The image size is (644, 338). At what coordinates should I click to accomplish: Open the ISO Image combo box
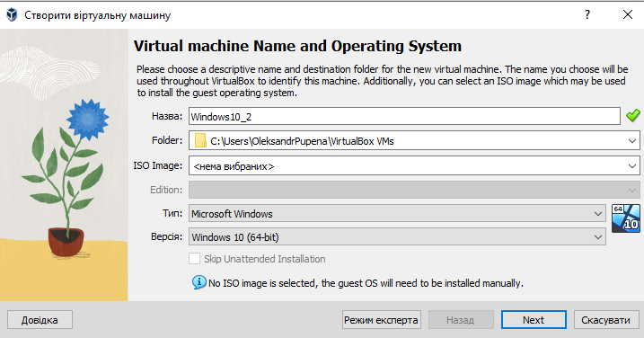tap(414, 165)
